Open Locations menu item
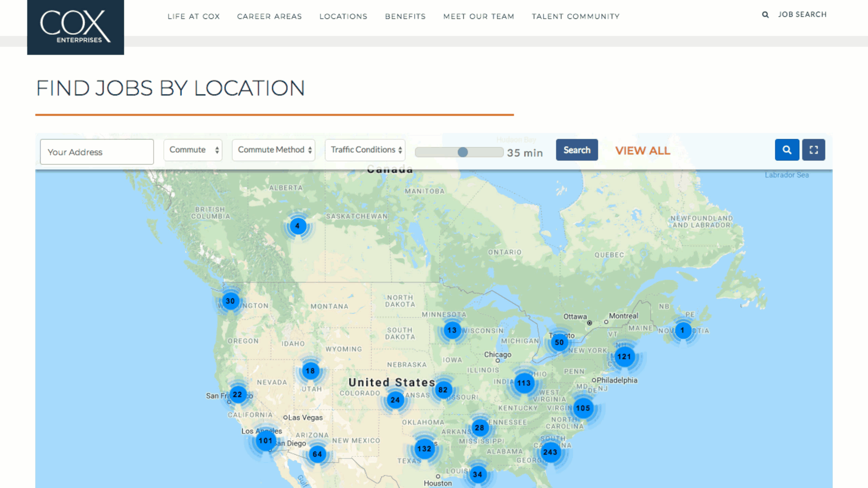The image size is (868, 488). pos(343,16)
